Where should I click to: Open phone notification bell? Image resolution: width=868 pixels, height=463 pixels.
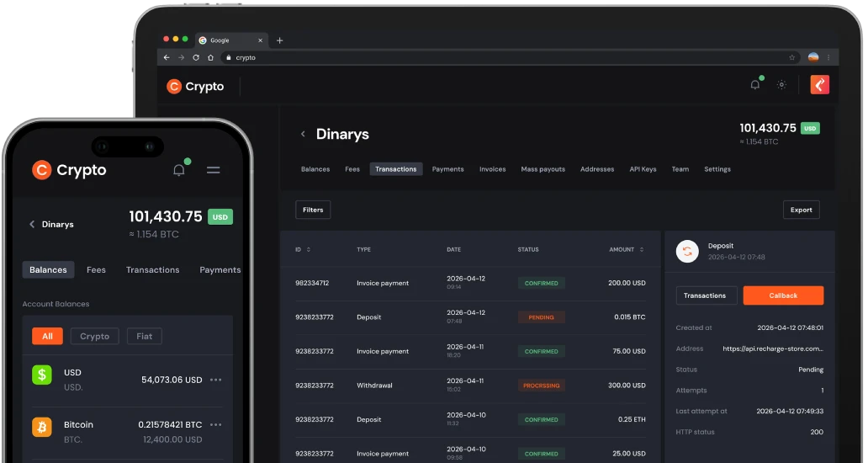pos(180,168)
